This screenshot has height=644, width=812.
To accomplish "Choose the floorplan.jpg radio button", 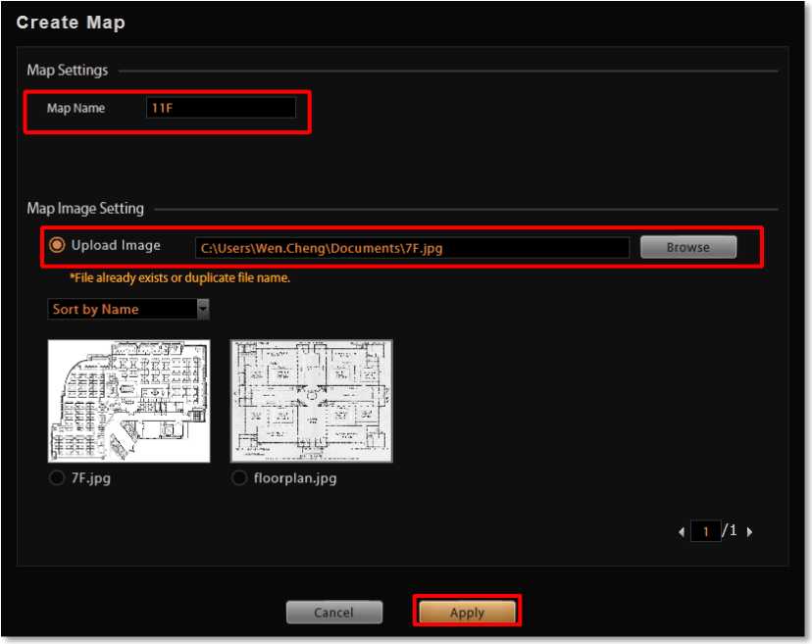I will coord(239,479).
